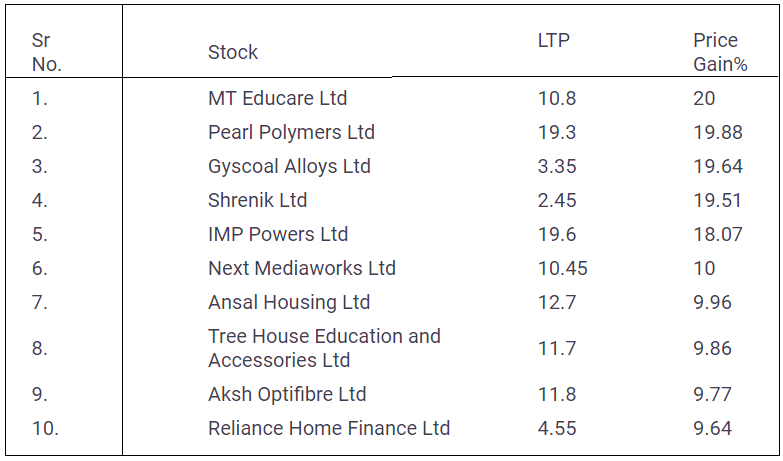Screen dimensions: 783x461
Task: Select Ansal Housing Ltd entry
Action: tap(289, 302)
